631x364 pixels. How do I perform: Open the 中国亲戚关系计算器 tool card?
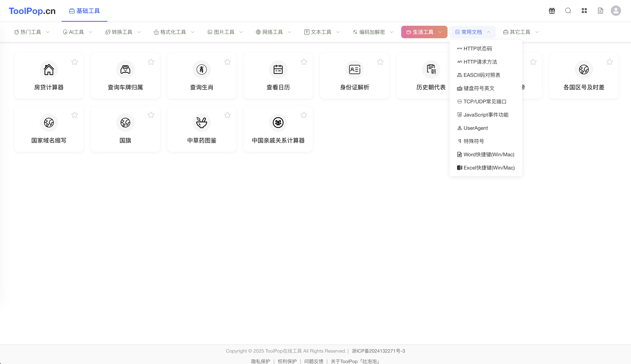tap(278, 129)
